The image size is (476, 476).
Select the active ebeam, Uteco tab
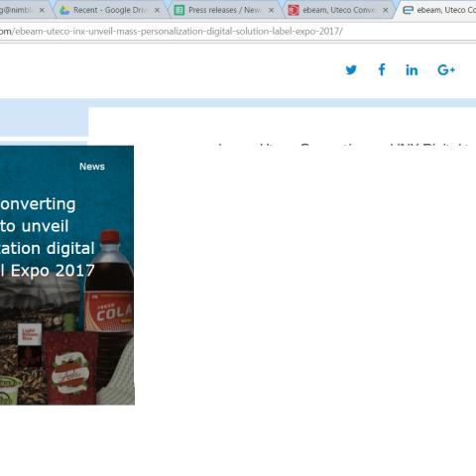[438, 10]
